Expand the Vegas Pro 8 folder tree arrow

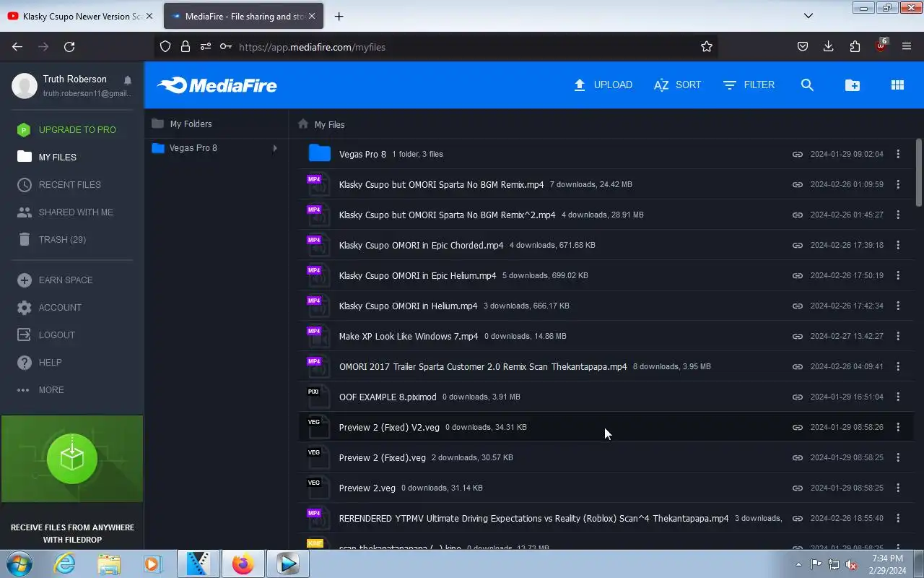pos(275,148)
